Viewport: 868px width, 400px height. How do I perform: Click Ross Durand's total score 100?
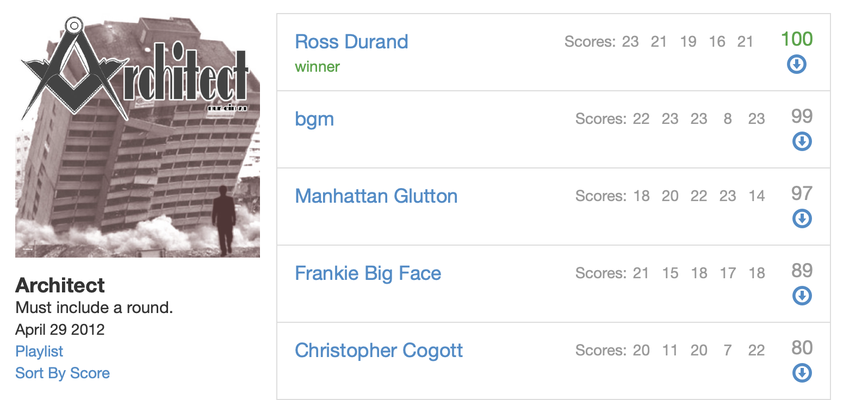[797, 39]
